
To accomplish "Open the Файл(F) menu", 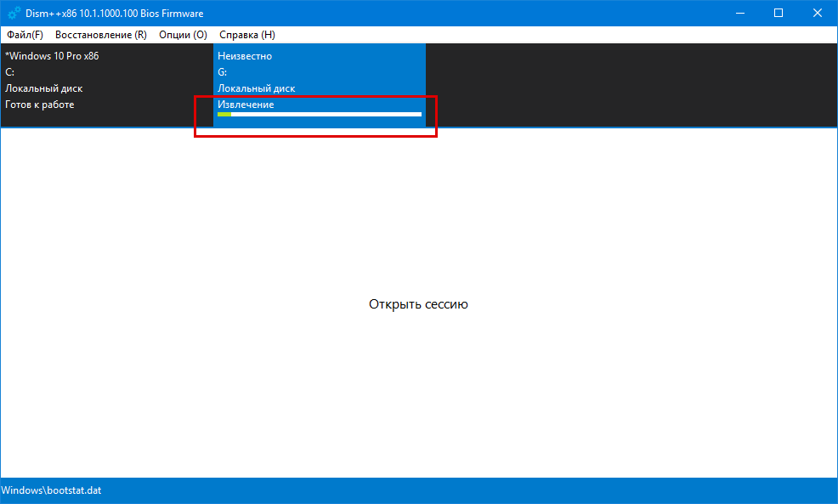I will pyautogui.click(x=25, y=35).
